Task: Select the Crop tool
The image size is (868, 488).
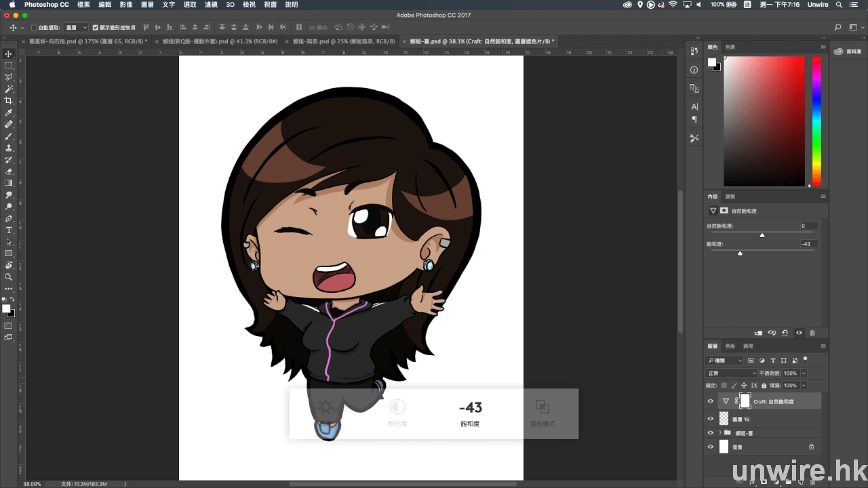Action: [9, 100]
